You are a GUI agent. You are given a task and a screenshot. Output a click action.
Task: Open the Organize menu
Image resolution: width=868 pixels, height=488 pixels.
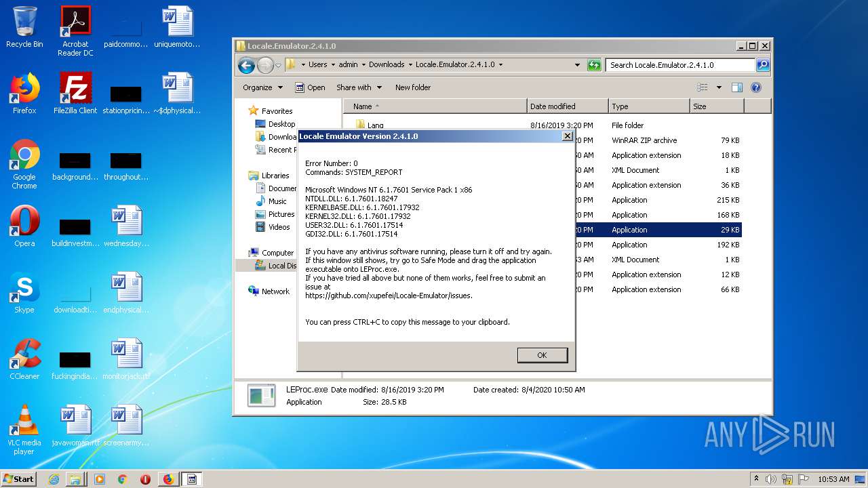coord(262,87)
